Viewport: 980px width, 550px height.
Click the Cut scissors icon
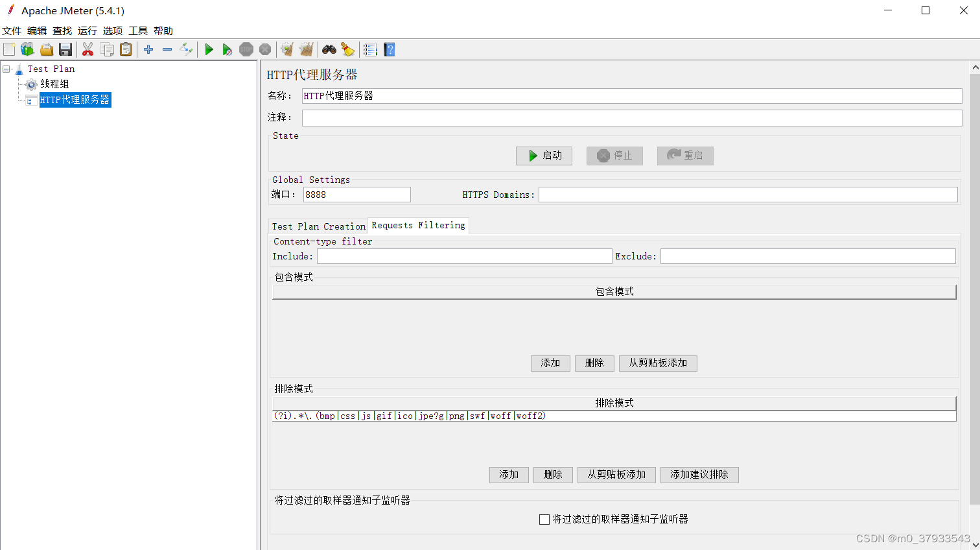click(x=88, y=49)
